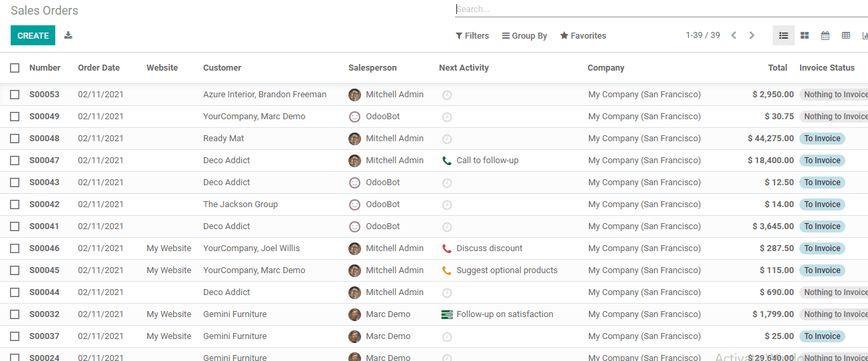Click customer Azure Interior, Brandon Freeman
This screenshot has width=868, height=361.
coord(264,95)
